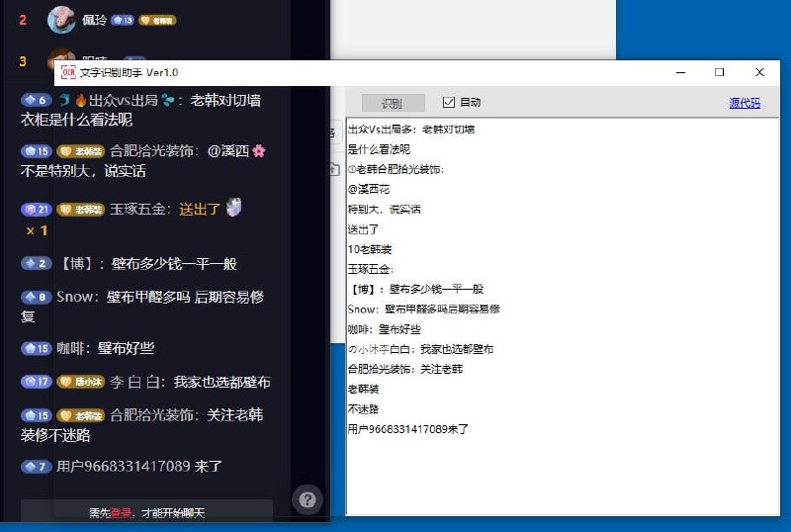791x532 pixels.
Task: Click username Snow in chat
Action: [75, 297]
